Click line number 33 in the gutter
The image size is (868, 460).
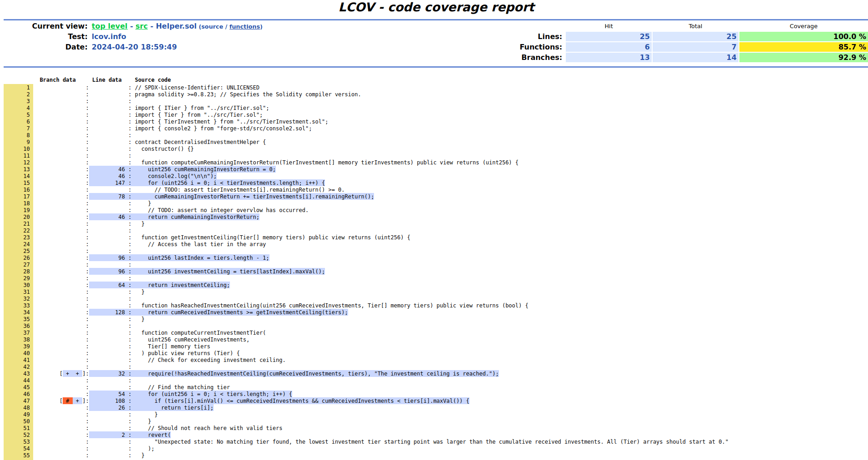pyautogui.click(x=27, y=306)
